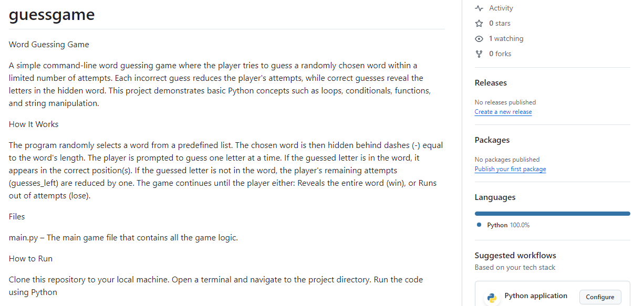Open the "0 forks" link
The image size is (644, 306).
[x=500, y=54]
